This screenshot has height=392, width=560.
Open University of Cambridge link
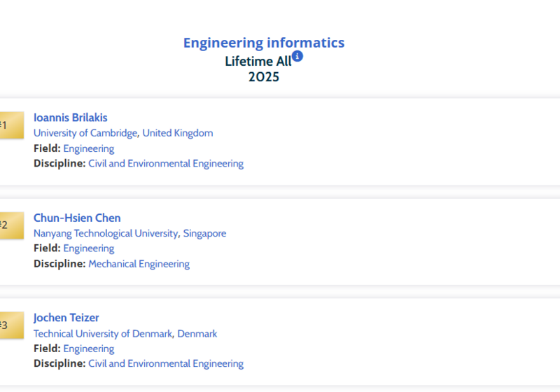point(85,133)
